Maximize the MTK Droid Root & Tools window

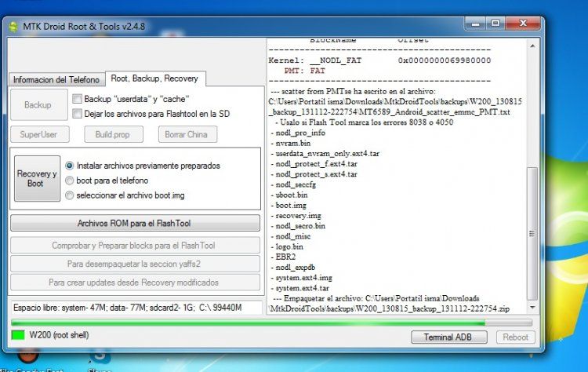point(495,24)
